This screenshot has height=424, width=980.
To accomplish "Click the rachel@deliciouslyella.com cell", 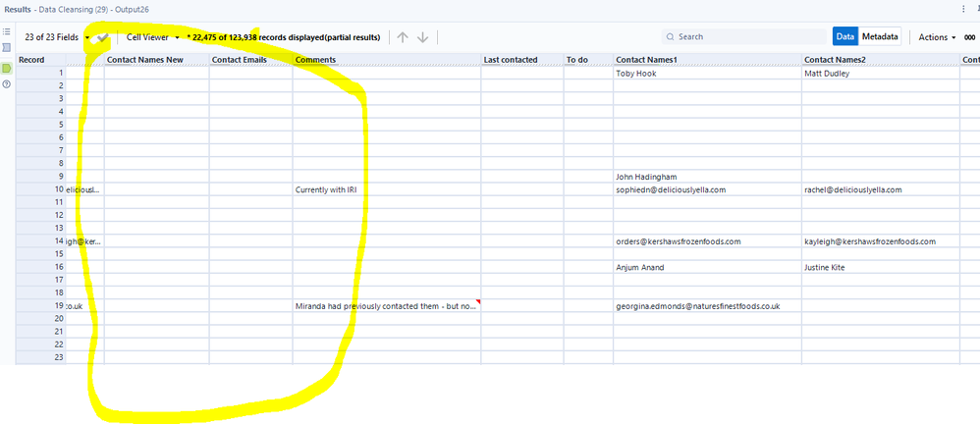I will click(x=881, y=189).
